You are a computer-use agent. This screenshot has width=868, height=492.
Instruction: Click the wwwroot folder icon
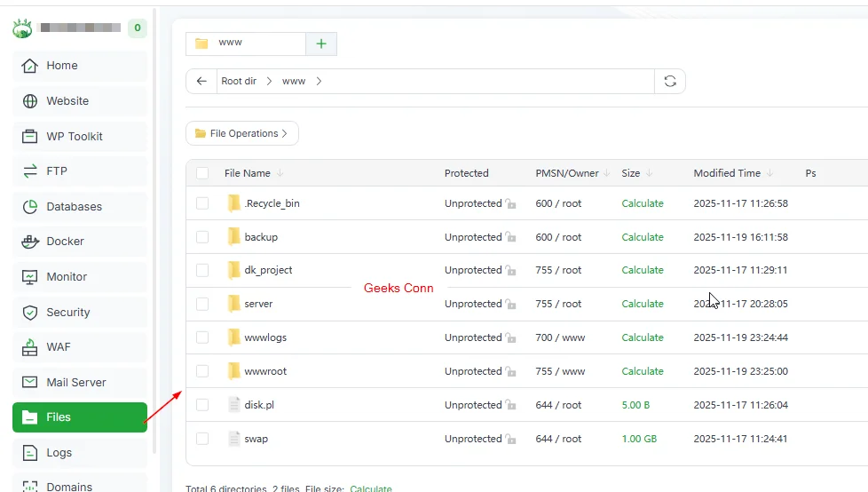pyautogui.click(x=234, y=371)
